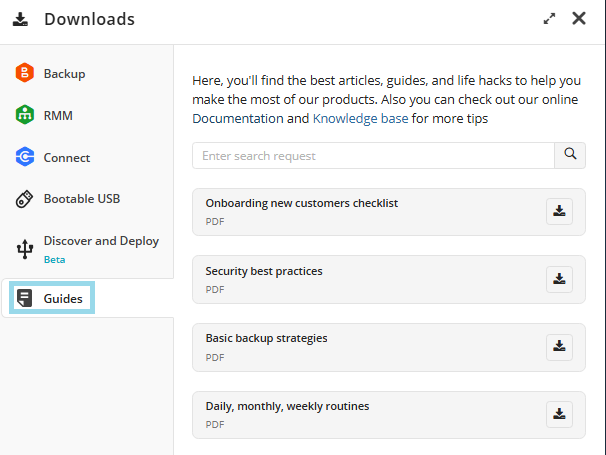This screenshot has width=606, height=455.
Task: Download the Daily, monthly, weekly routines PDF
Action: (559, 414)
